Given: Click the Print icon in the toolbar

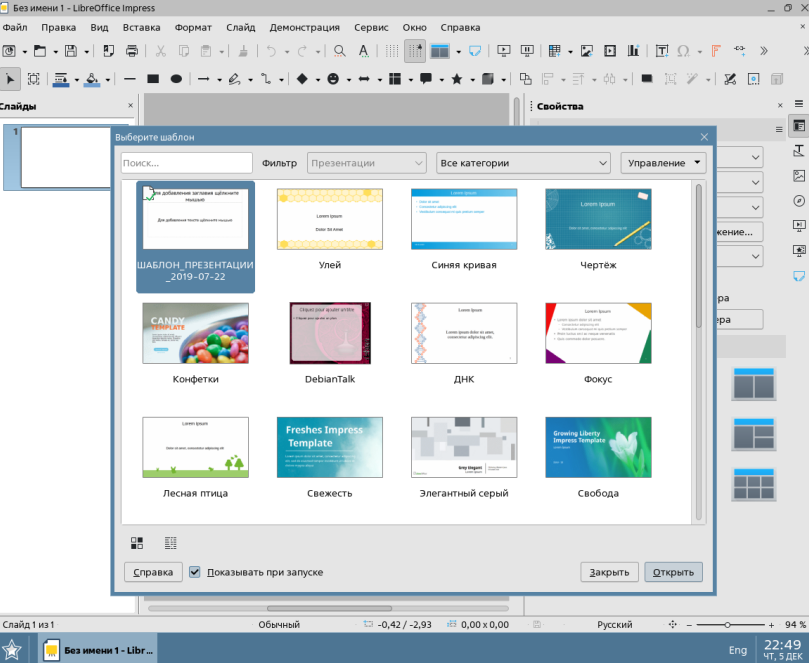Looking at the screenshot, I should click(x=132, y=51).
